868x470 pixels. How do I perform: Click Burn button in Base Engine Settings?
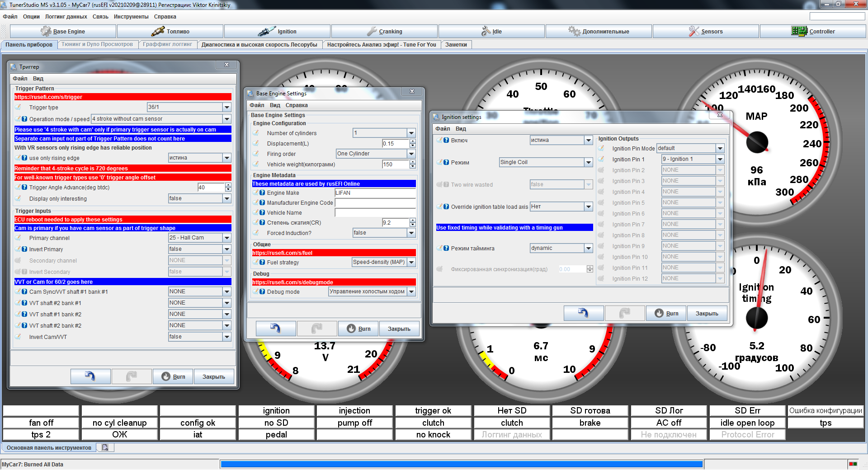coord(359,329)
